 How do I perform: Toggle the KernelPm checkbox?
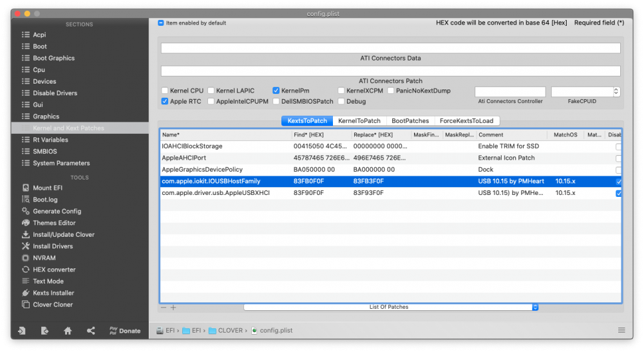[276, 91]
